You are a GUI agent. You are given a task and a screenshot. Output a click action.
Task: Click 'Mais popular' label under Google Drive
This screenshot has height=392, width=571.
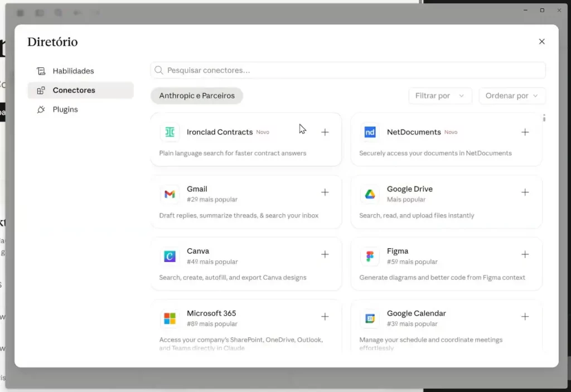(x=406, y=199)
